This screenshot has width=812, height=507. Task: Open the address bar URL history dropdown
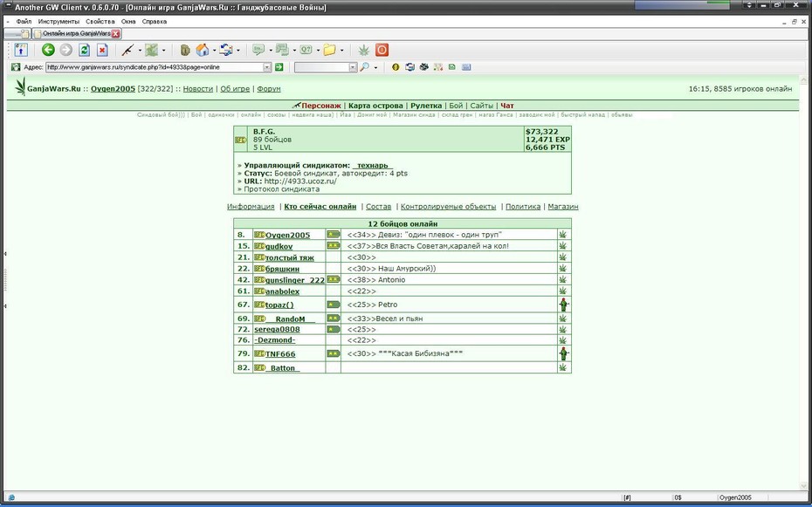[x=267, y=67]
